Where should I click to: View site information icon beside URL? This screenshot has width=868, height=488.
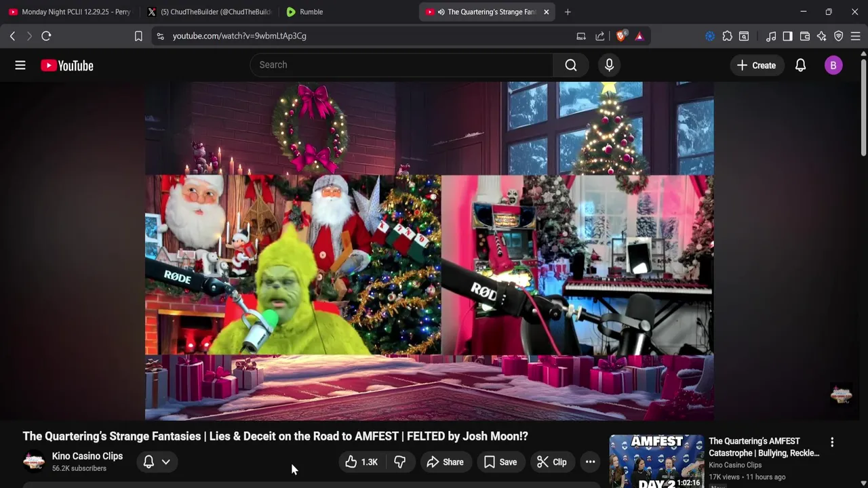tap(160, 36)
